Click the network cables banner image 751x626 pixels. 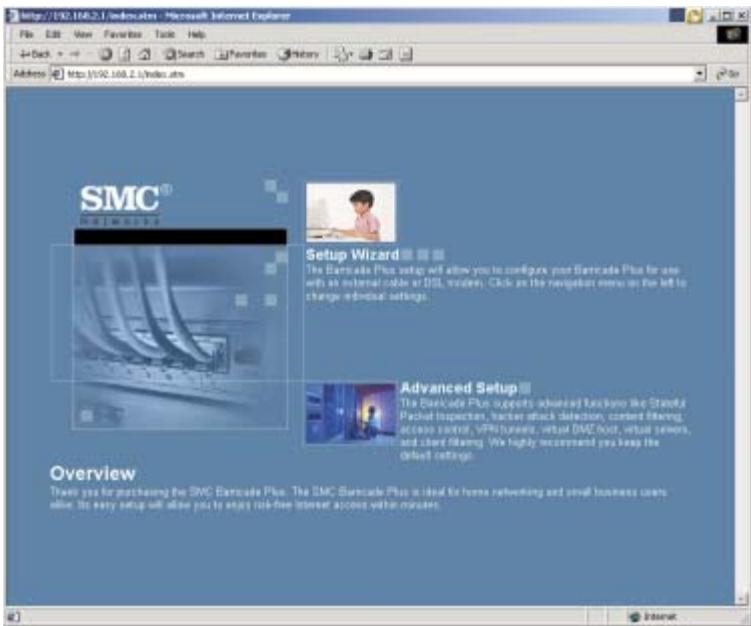click(180, 337)
